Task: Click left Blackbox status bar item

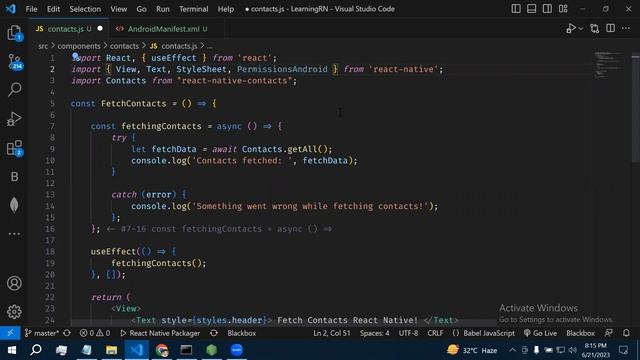Action: 242,333
